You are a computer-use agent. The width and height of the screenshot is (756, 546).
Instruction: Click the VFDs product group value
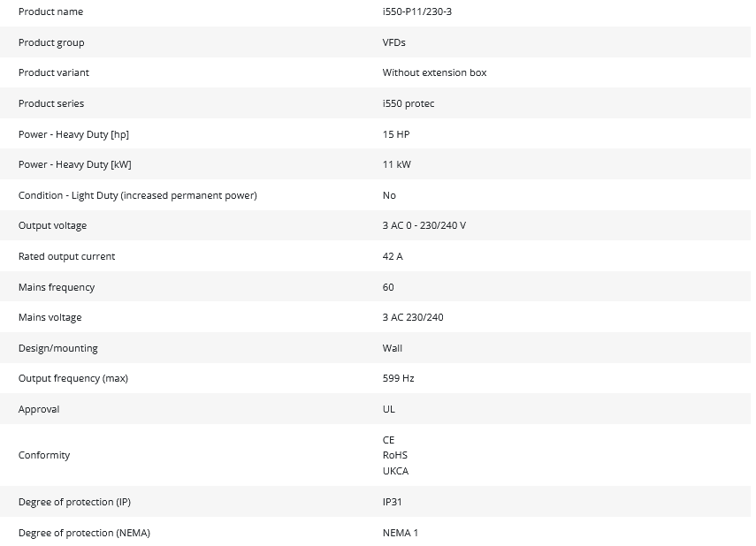[x=393, y=42]
